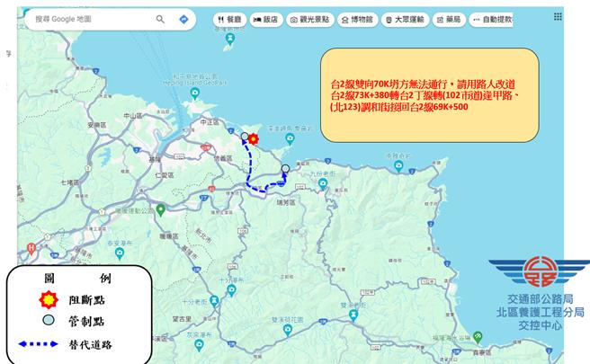Click the 暖暖區 district label

pyautogui.click(x=169, y=236)
